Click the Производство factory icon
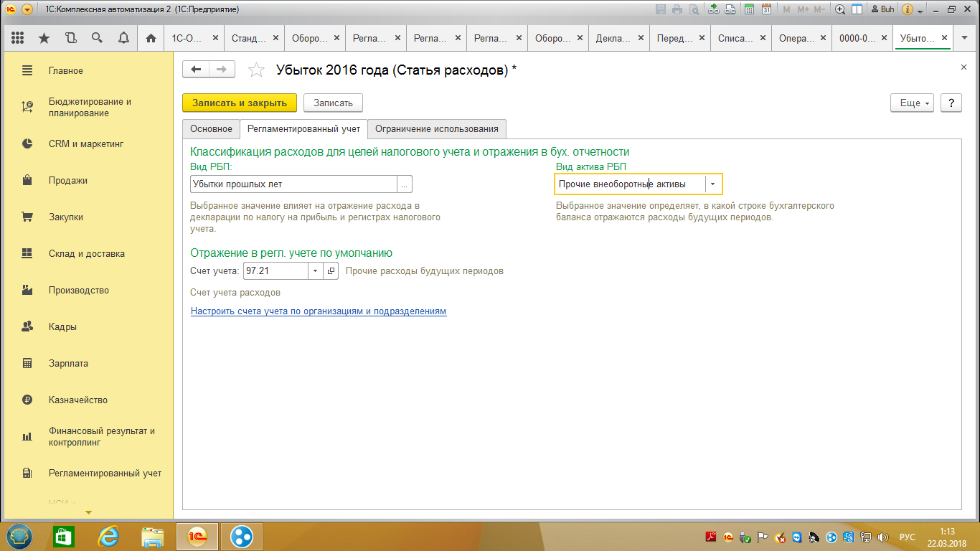Screen dimensions: 980x551 pyautogui.click(x=27, y=290)
